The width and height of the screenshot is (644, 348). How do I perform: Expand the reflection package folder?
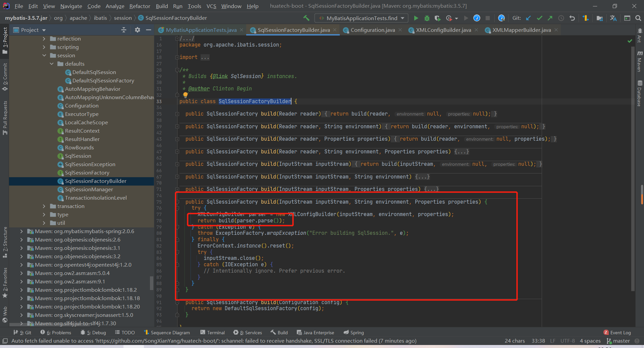pyautogui.click(x=44, y=39)
